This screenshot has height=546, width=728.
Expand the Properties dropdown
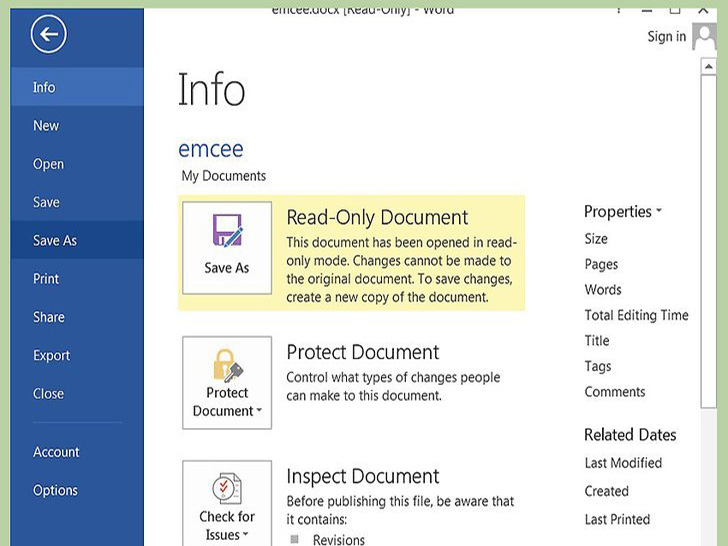[x=622, y=211]
